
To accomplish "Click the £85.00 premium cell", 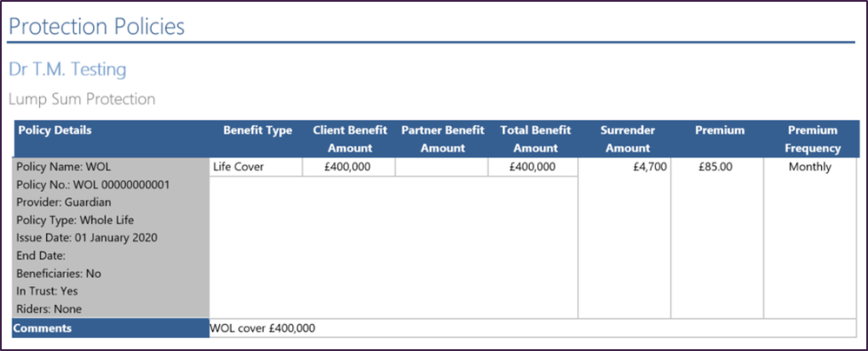I will click(717, 238).
